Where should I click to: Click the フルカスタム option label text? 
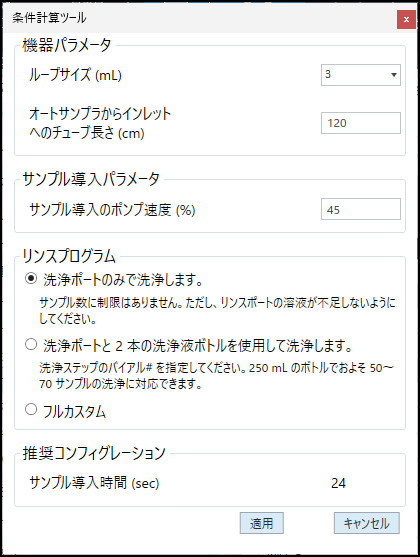coord(74,412)
